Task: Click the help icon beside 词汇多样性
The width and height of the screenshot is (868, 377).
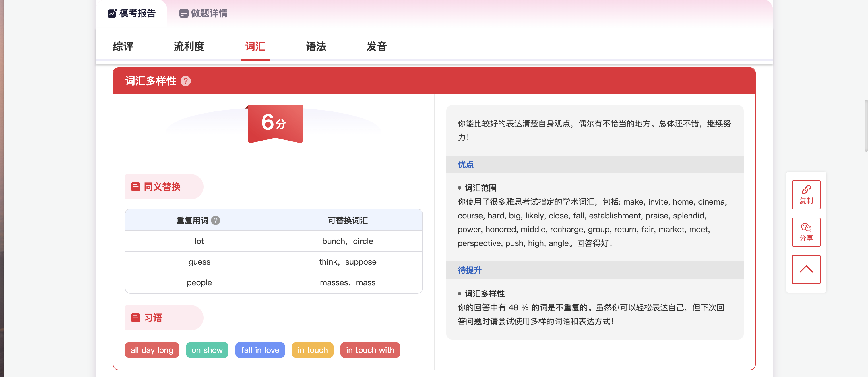Action: tap(186, 81)
